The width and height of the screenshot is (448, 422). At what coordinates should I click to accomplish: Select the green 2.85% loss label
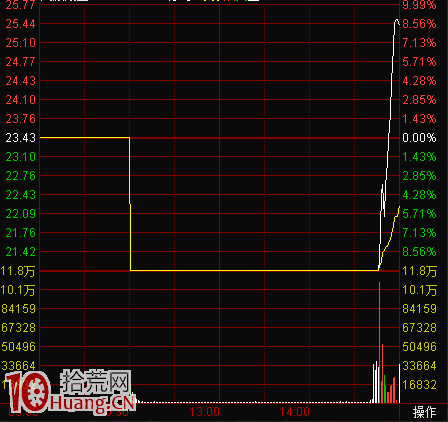pos(419,176)
